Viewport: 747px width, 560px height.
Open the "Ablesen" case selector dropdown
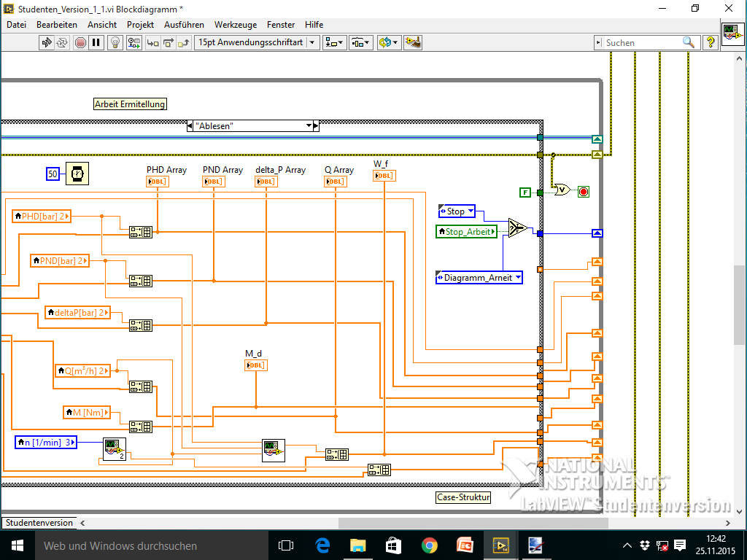pos(308,126)
